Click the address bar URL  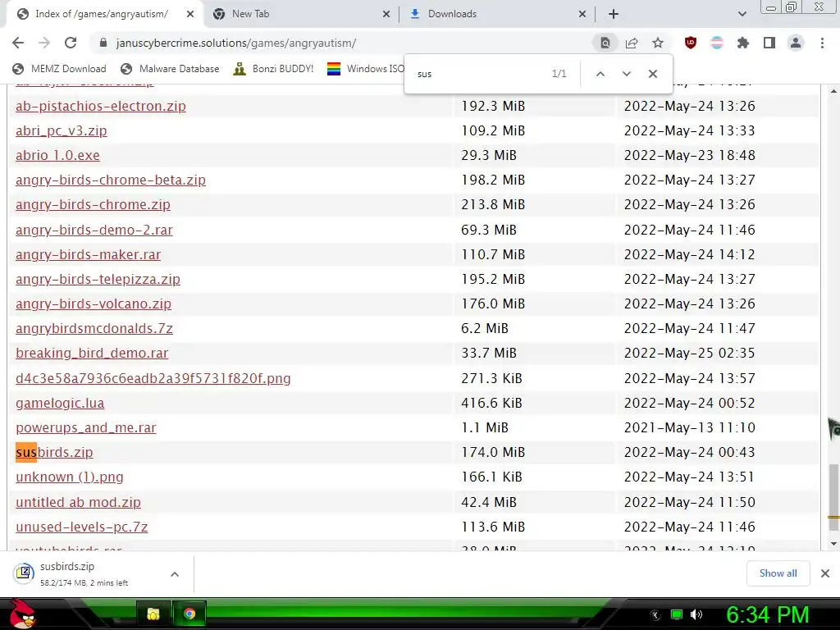coord(235,43)
